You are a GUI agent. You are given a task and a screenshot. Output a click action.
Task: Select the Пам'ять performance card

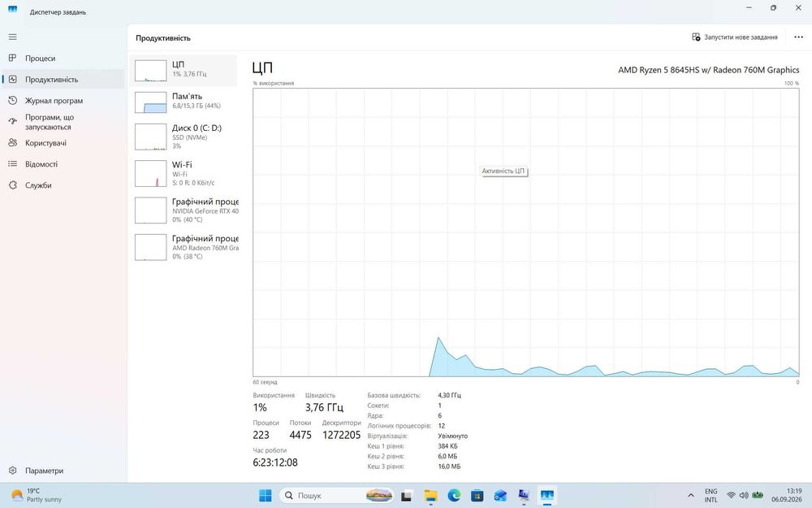click(x=184, y=102)
